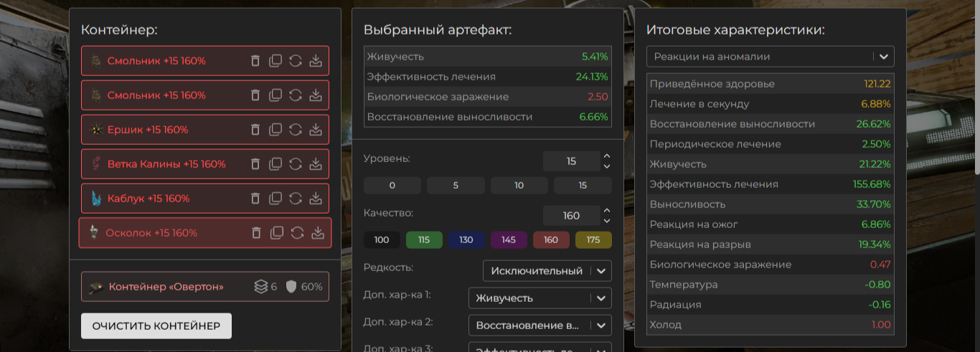Screen dimensions: 980x352
Task: Click the replace arrows on Осколок row
Action: pyautogui.click(x=297, y=233)
